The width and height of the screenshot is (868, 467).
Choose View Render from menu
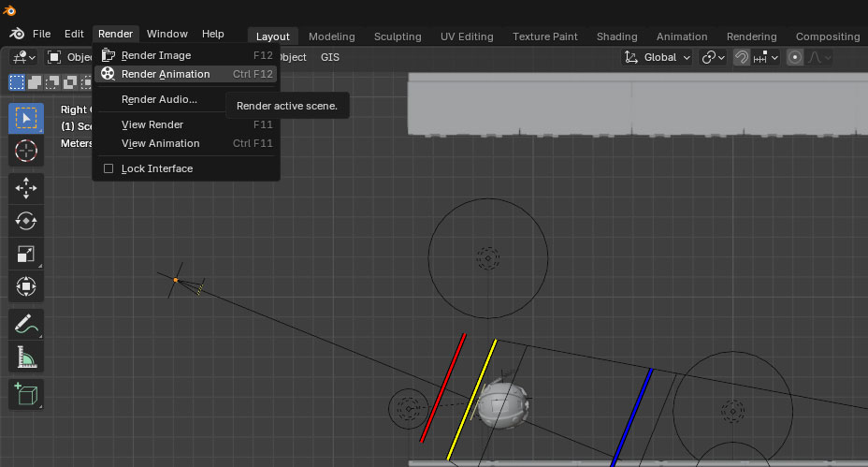pyautogui.click(x=186, y=124)
